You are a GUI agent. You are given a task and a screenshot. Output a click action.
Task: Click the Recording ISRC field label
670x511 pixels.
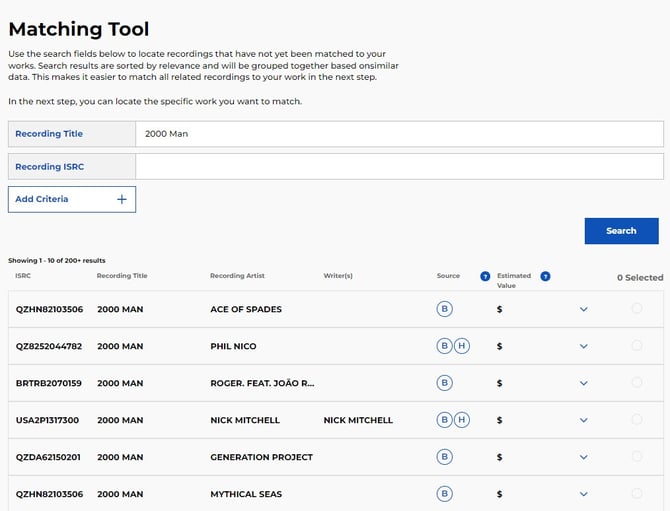[x=50, y=167]
